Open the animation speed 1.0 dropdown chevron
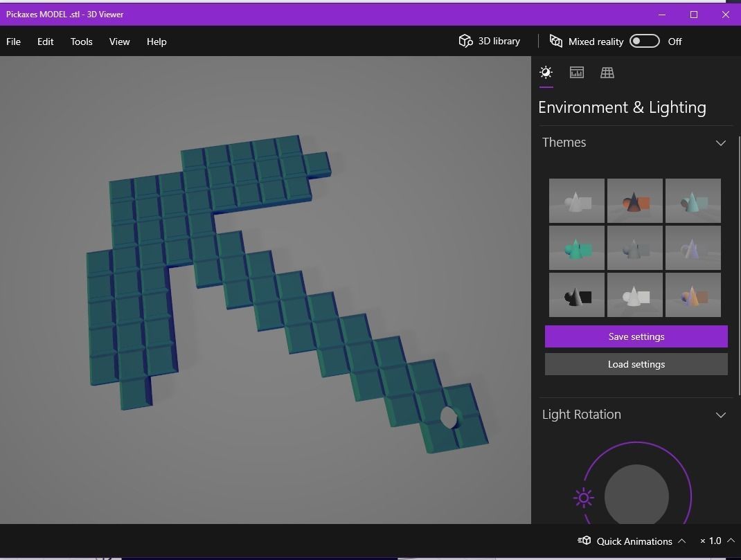741x560 pixels. (x=731, y=540)
